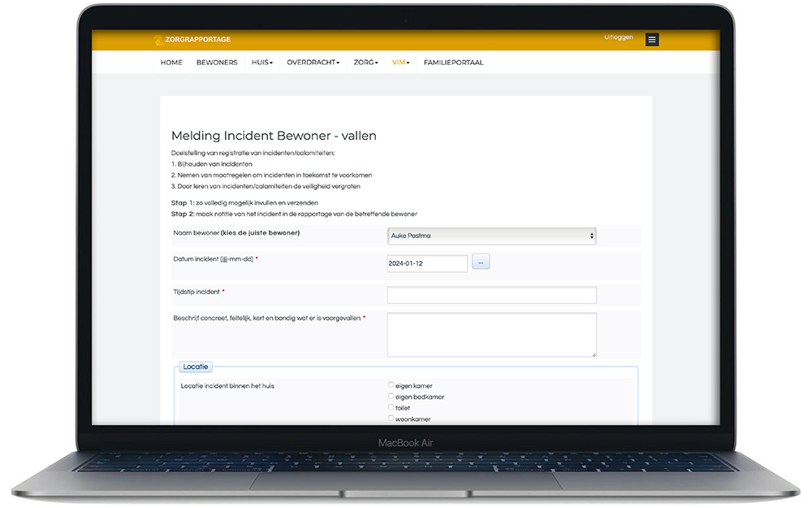Go to the HOME menu item
The height and width of the screenshot is (508, 812).
(x=171, y=63)
